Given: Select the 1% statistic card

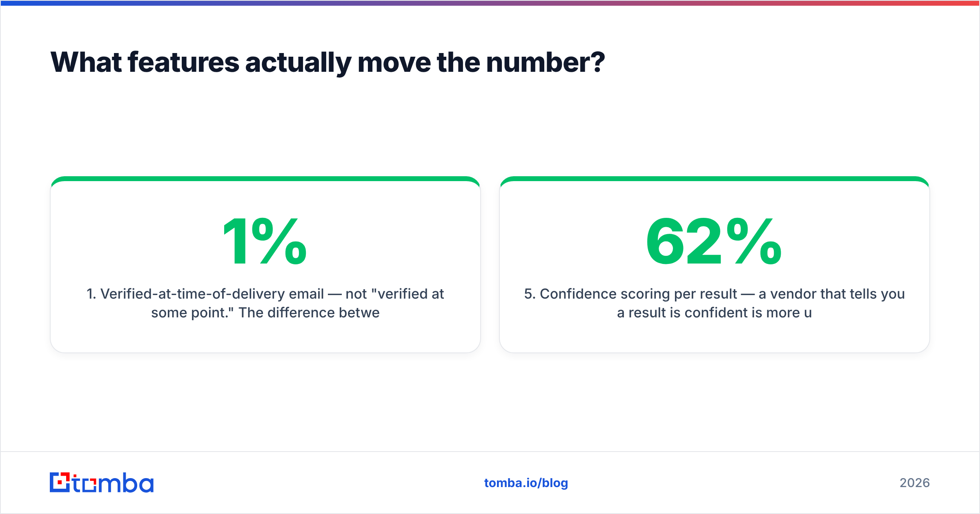Looking at the screenshot, I should tap(265, 265).
